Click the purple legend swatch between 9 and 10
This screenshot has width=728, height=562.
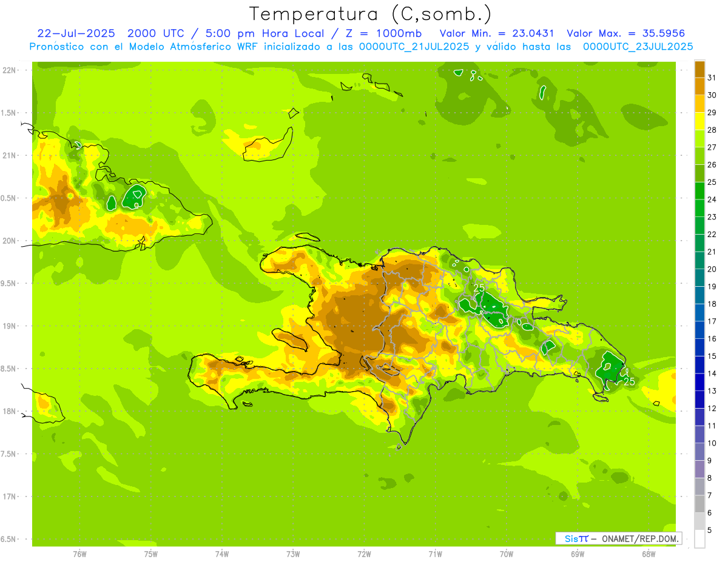coord(699,452)
